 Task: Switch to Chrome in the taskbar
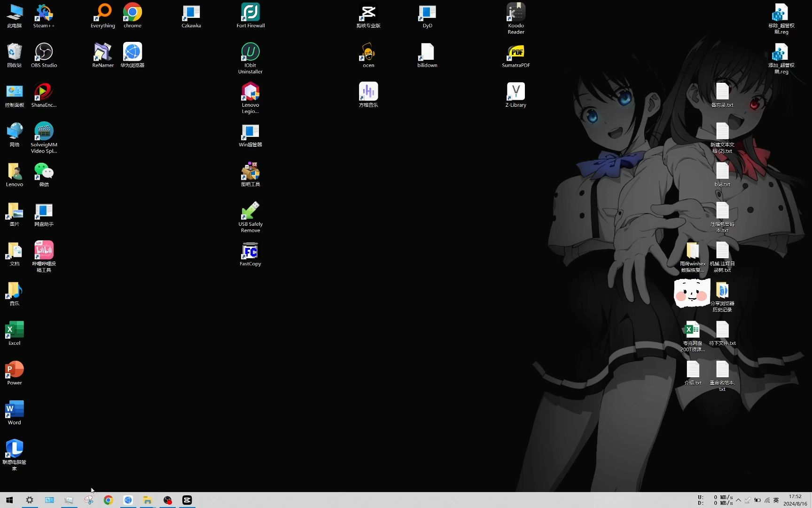pyautogui.click(x=108, y=500)
